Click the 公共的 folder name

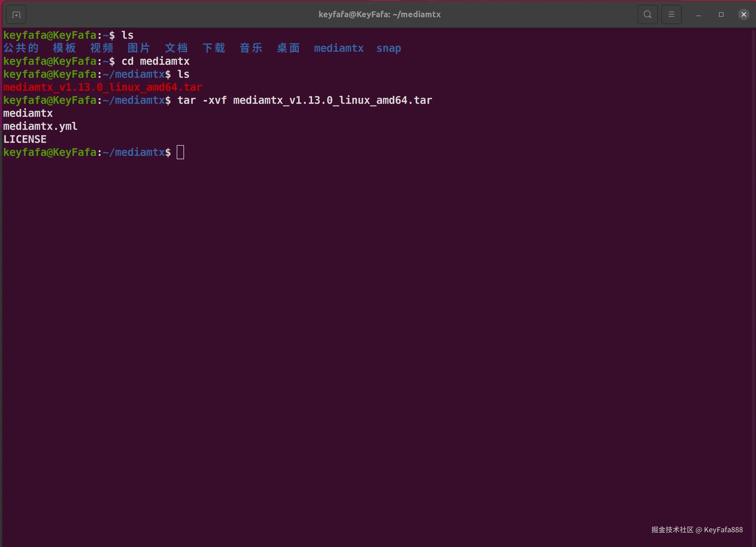coord(21,48)
